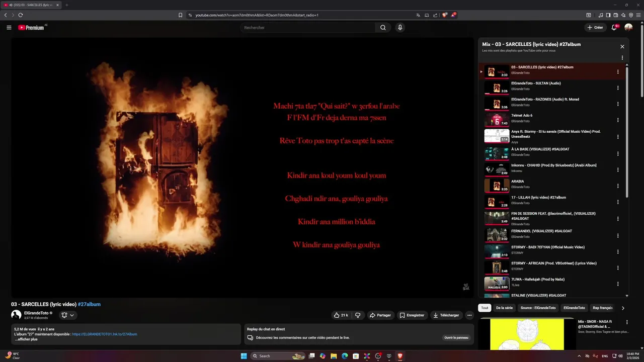
Task: Click the Créer button
Action: click(595, 28)
